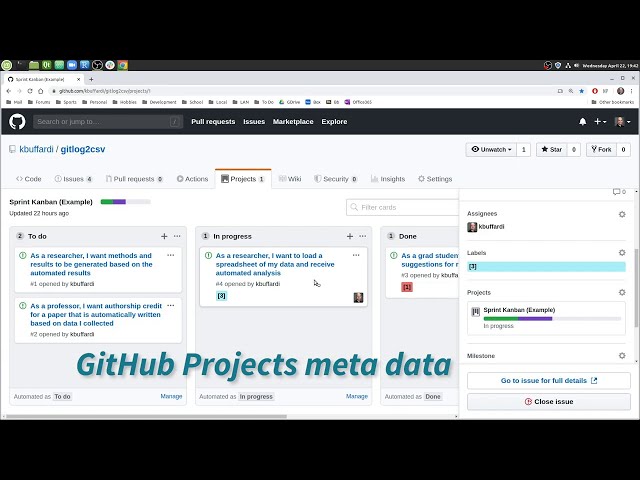This screenshot has width=640, height=480.
Task: Open the repository Settings tab
Action: pyautogui.click(x=435, y=179)
